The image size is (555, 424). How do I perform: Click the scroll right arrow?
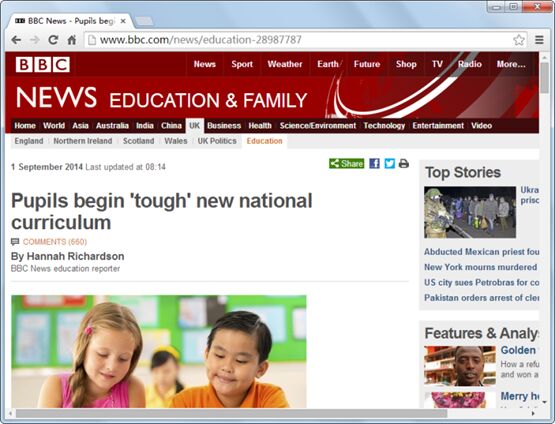click(x=533, y=413)
